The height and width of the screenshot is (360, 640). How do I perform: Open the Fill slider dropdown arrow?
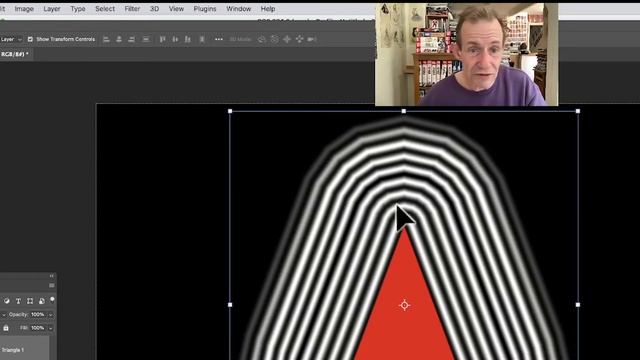point(51,328)
